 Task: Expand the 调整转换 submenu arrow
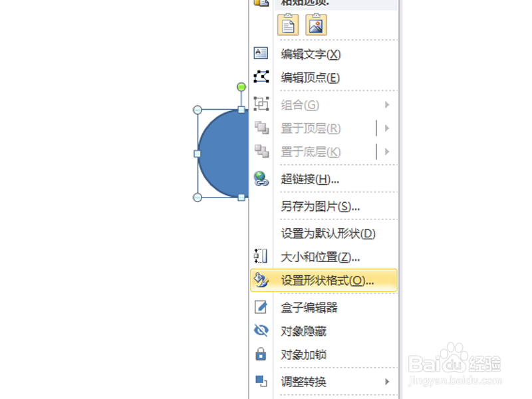387,381
